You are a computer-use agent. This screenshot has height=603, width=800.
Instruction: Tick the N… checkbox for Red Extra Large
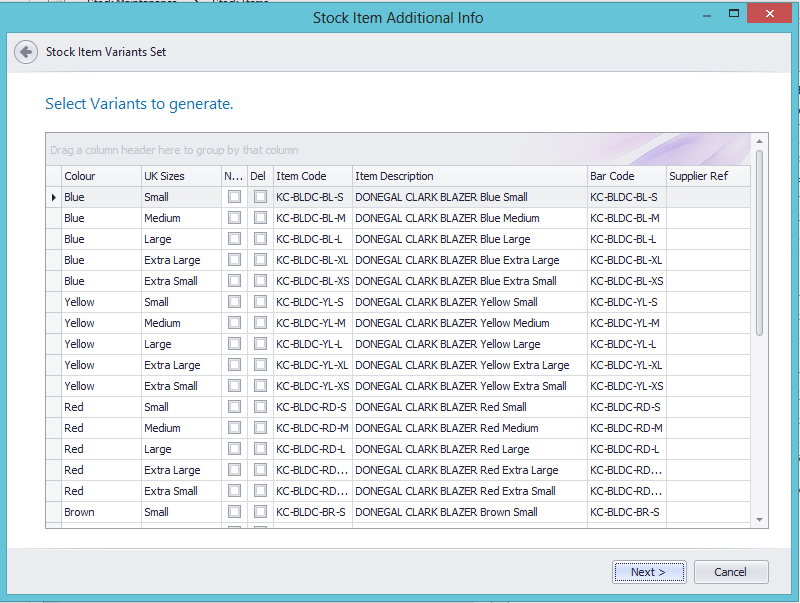coord(234,470)
